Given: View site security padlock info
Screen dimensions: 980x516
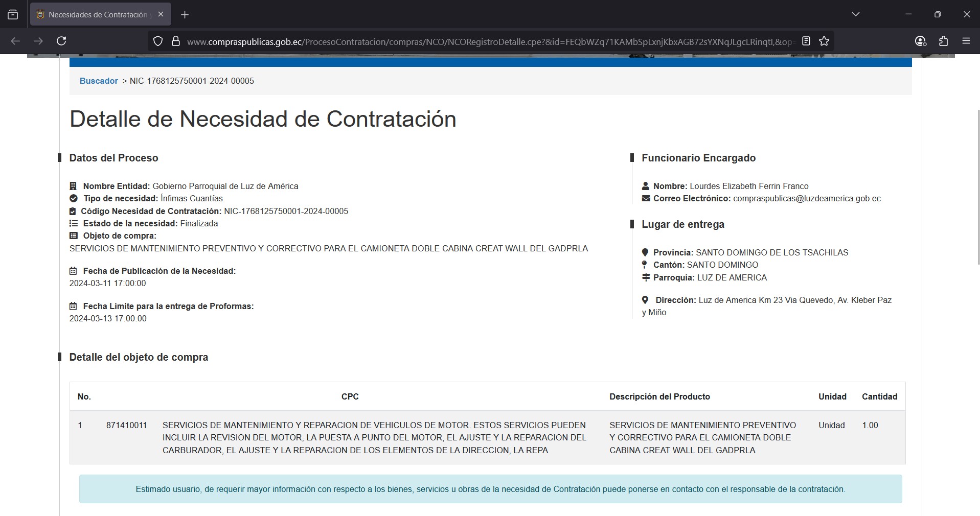Looking at the screenshot, I should (x=175, y=41).
